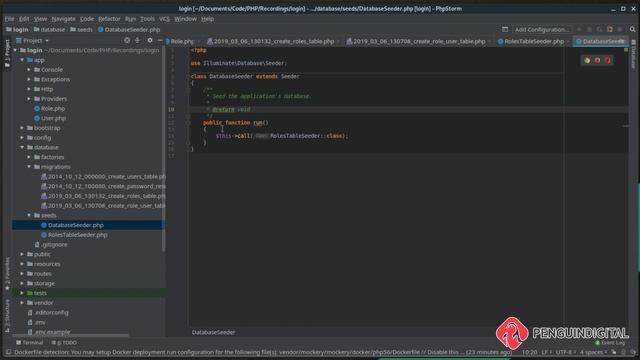Click Add Configuration button
Screen dimensions: 640x360
tap(542, 29)
